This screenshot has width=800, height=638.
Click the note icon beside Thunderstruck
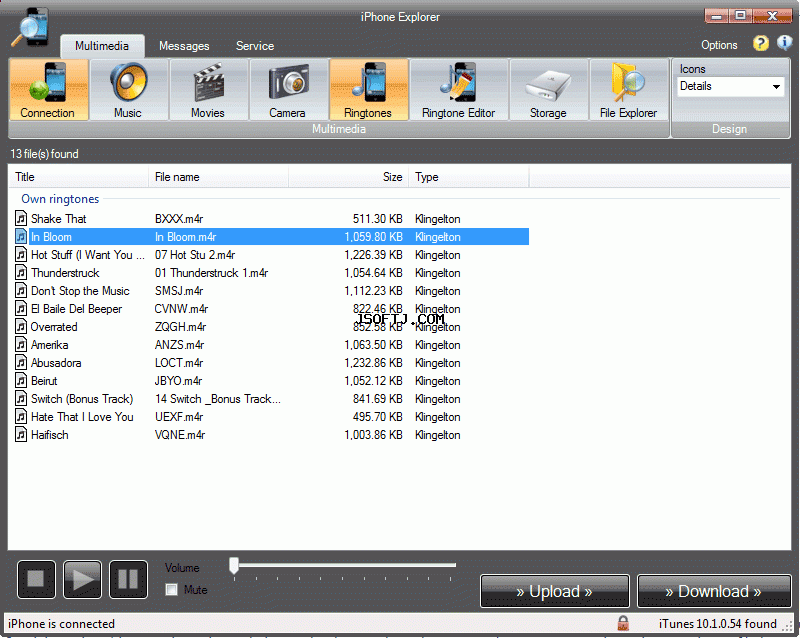pyautogui.click(x=21, y=273)
